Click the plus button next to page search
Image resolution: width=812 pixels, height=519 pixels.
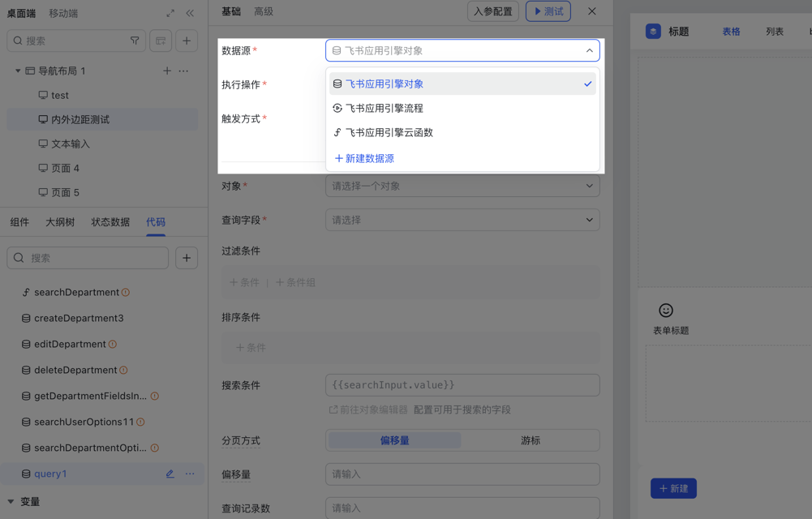(187, 41)
